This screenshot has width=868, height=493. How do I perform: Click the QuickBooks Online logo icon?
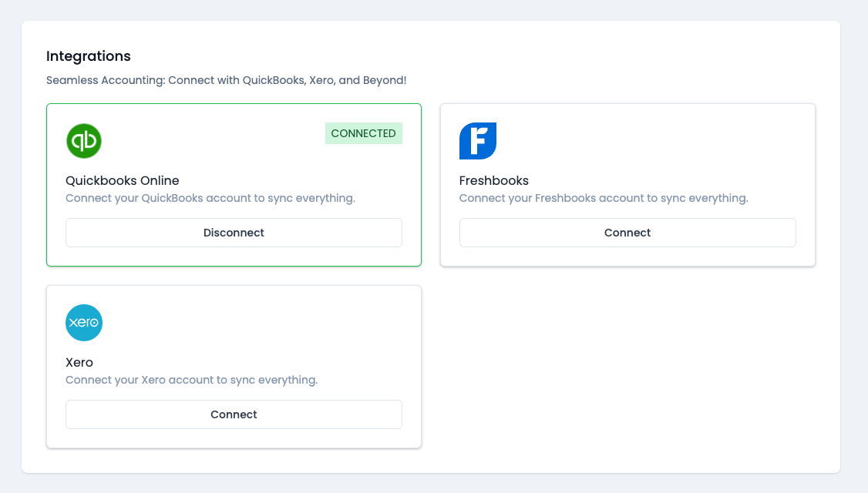pyautogui.click(x=83, y=140)
